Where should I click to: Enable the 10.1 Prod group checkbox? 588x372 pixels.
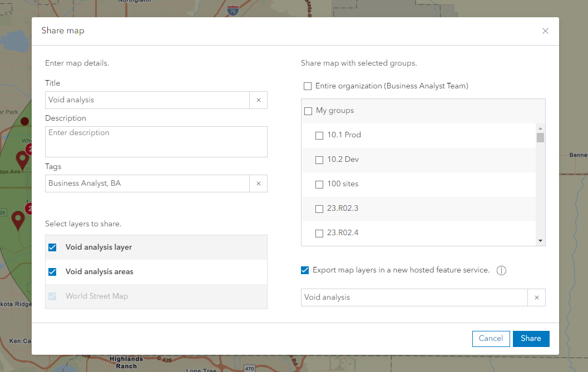coord(319,135)
